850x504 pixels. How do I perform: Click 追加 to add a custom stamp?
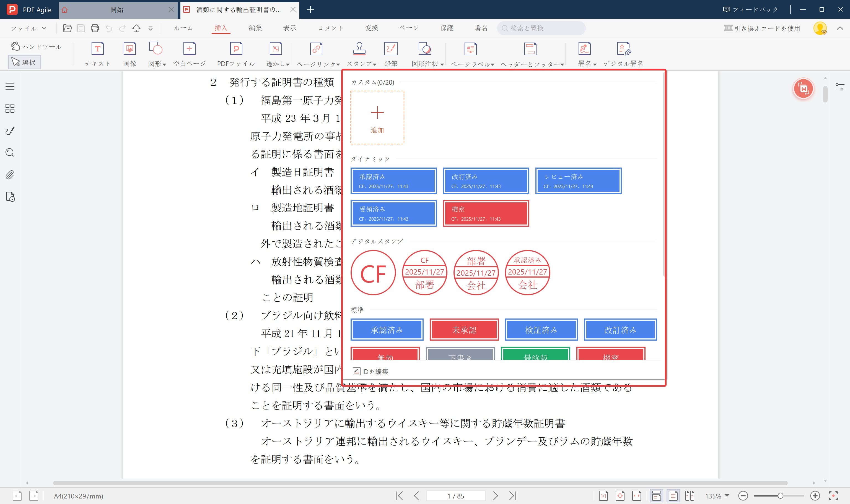point(377,117)
